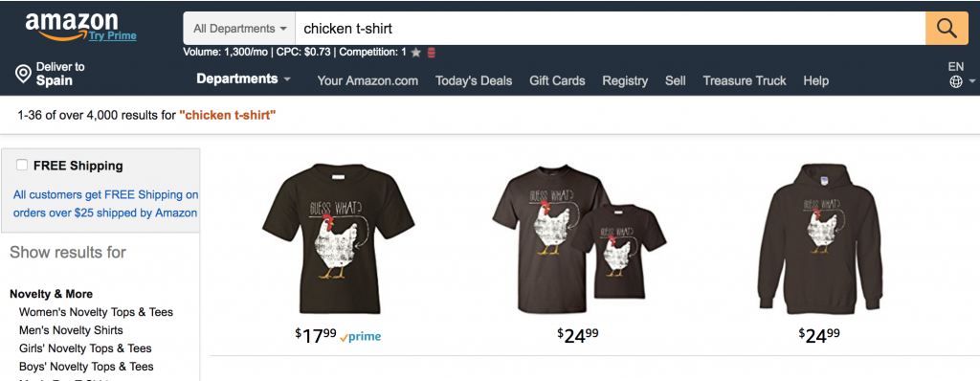Expand the Departments navigation menu
980x381 pixels.
244,78
